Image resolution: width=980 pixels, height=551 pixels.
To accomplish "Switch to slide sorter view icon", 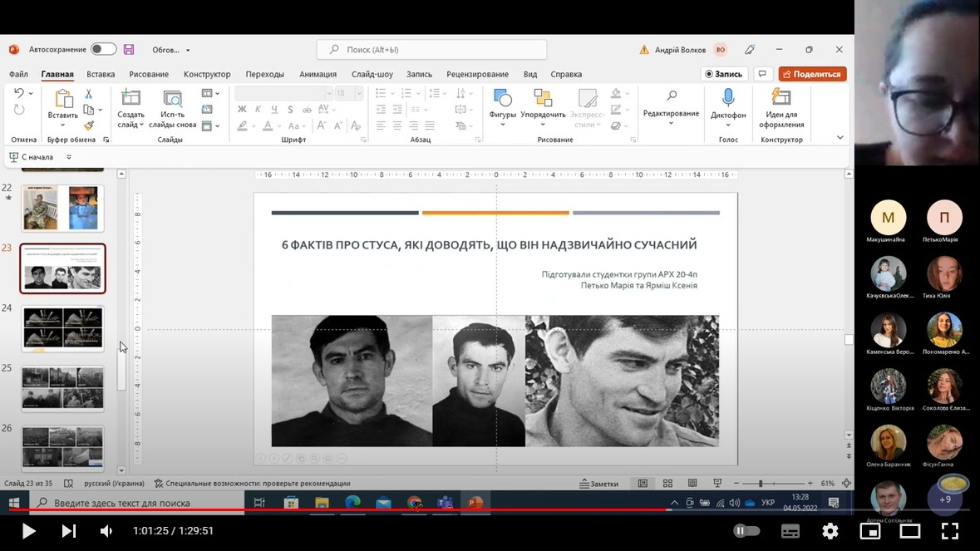I will pos(667,483).
